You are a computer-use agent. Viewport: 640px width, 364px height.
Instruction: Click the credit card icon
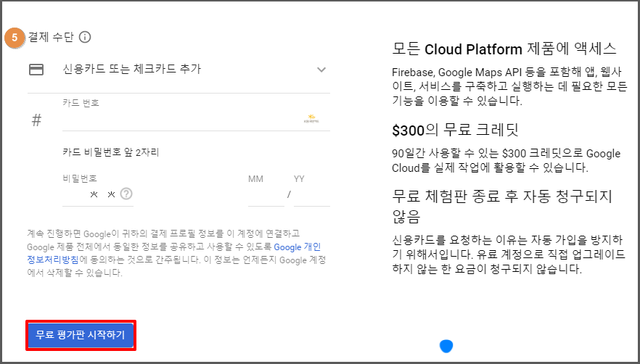(36, 70)
